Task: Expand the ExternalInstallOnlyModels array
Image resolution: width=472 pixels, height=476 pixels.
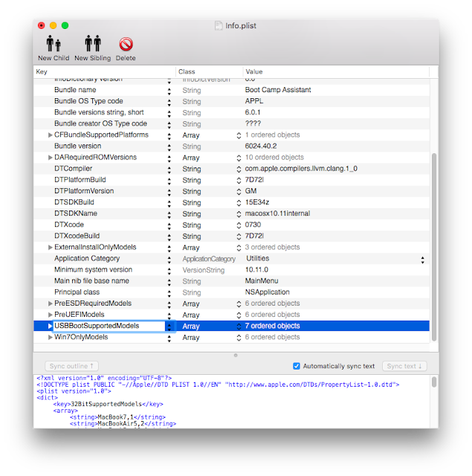Action: point(51,248)
